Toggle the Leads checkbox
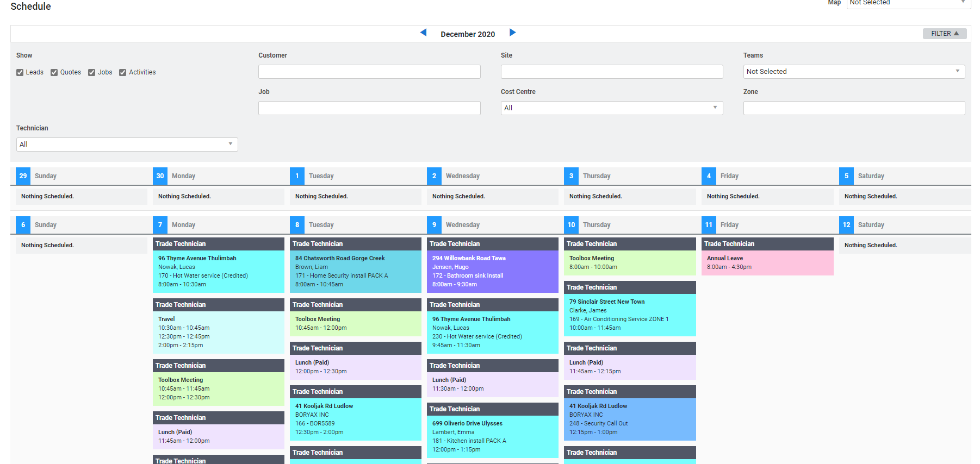Screen dimensions: 980x464 [20, 72]
